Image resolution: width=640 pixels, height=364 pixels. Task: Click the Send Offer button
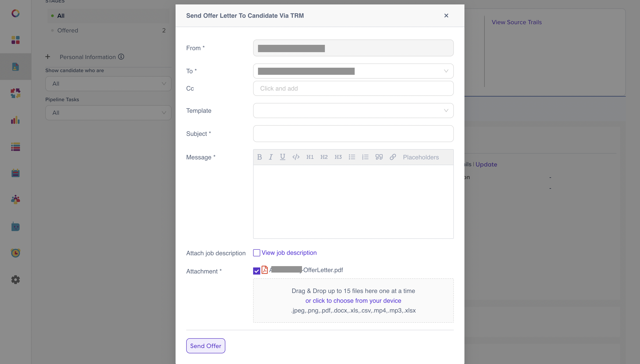click(x=206, y=346)
